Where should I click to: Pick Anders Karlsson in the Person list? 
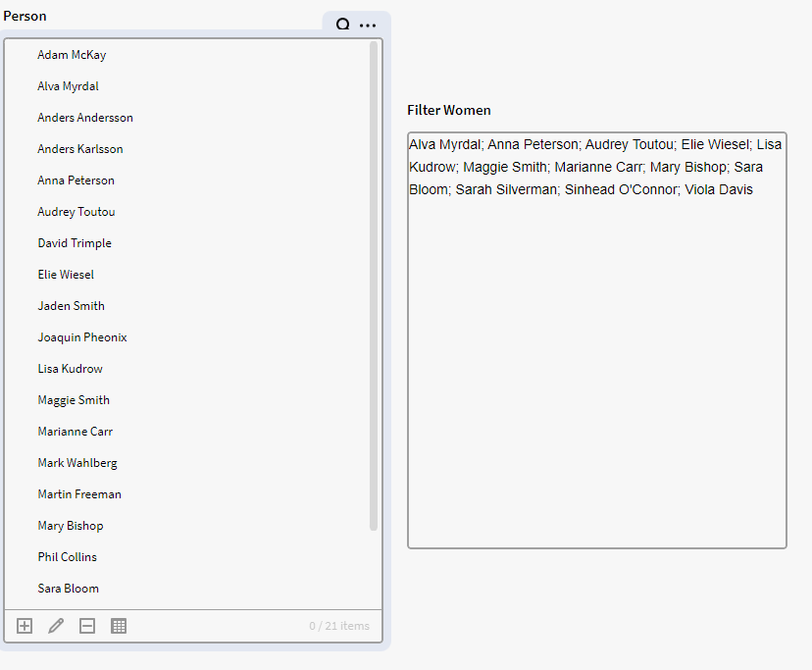[x=80, y=149]
